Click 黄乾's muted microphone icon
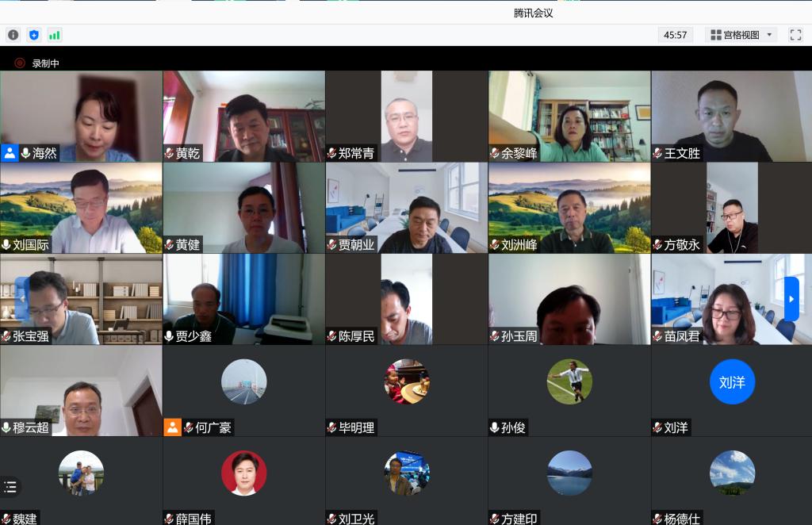Image resolution: width=812 pixels, height=525 pixels. click(x=169, y=153)
